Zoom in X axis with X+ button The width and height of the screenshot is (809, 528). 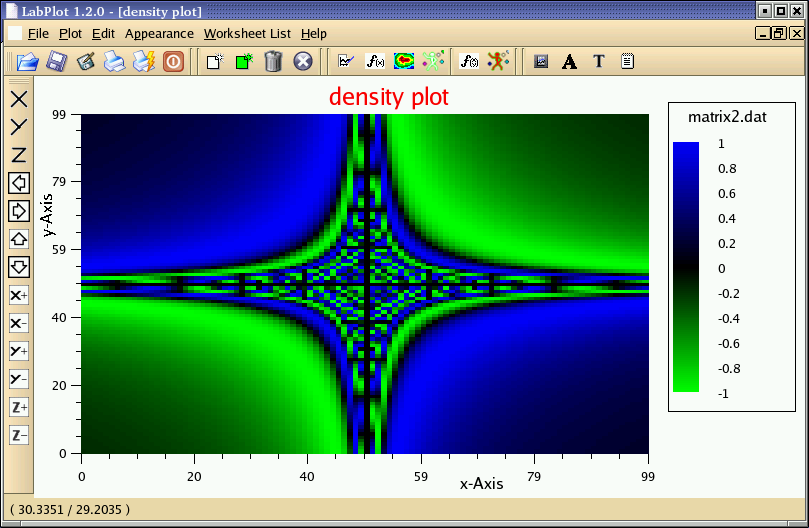point(19,295)
